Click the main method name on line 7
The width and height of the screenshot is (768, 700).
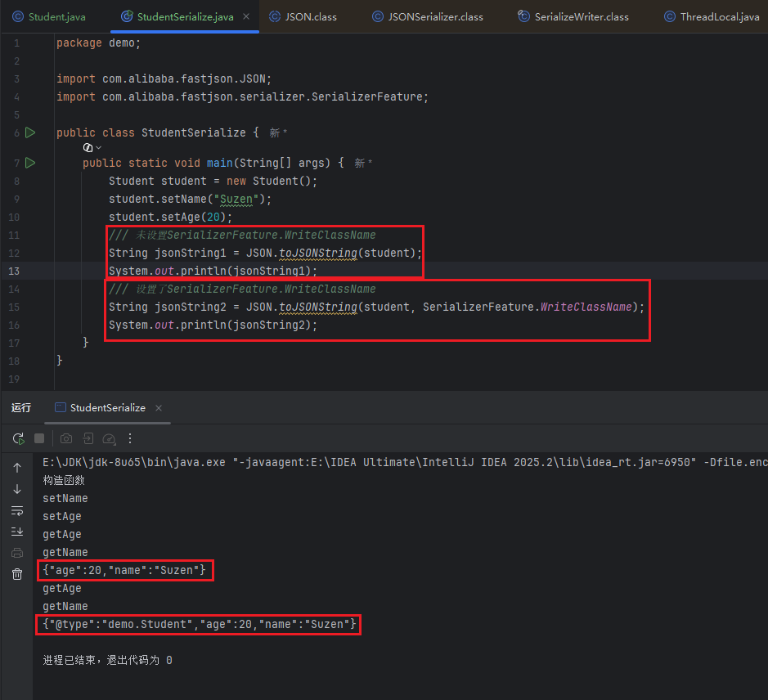click(219, 163)
